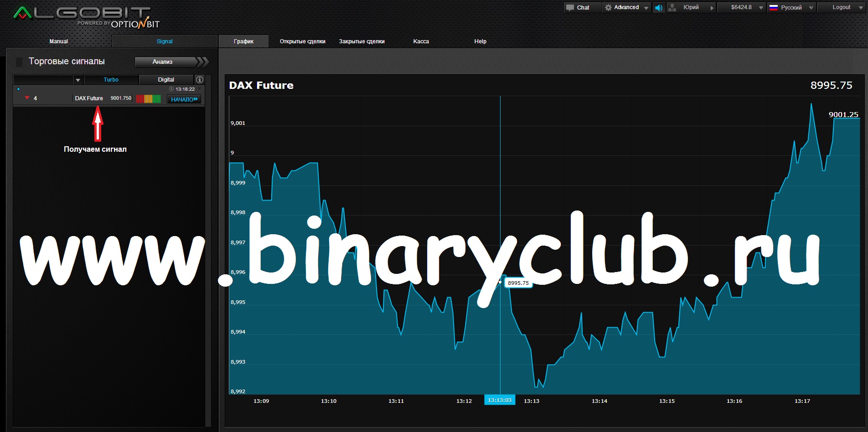The width and height of the screenshot is (868, 432).
Task: Click the signal info icon beside Digital
Action: point(200,80)
